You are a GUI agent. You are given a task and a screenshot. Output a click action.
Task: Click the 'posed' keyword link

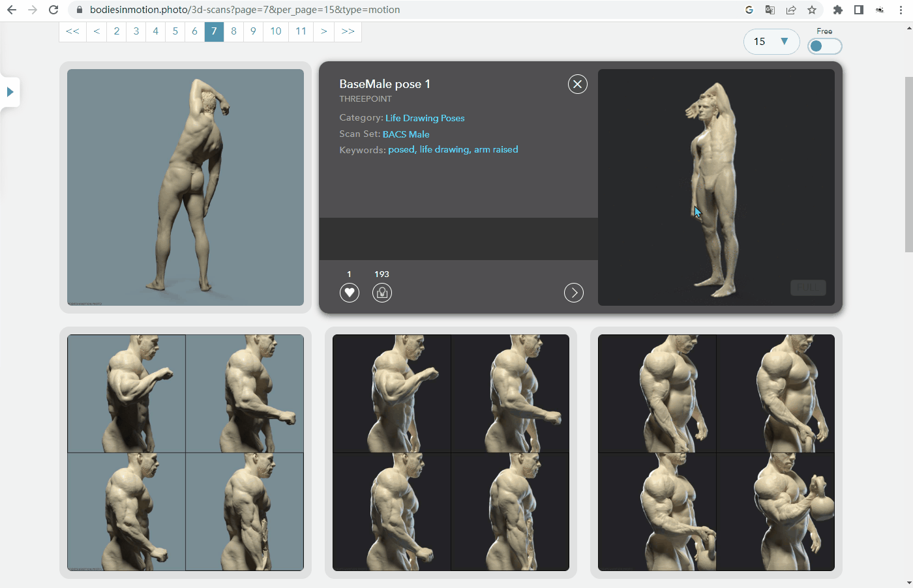click(402, 149)
